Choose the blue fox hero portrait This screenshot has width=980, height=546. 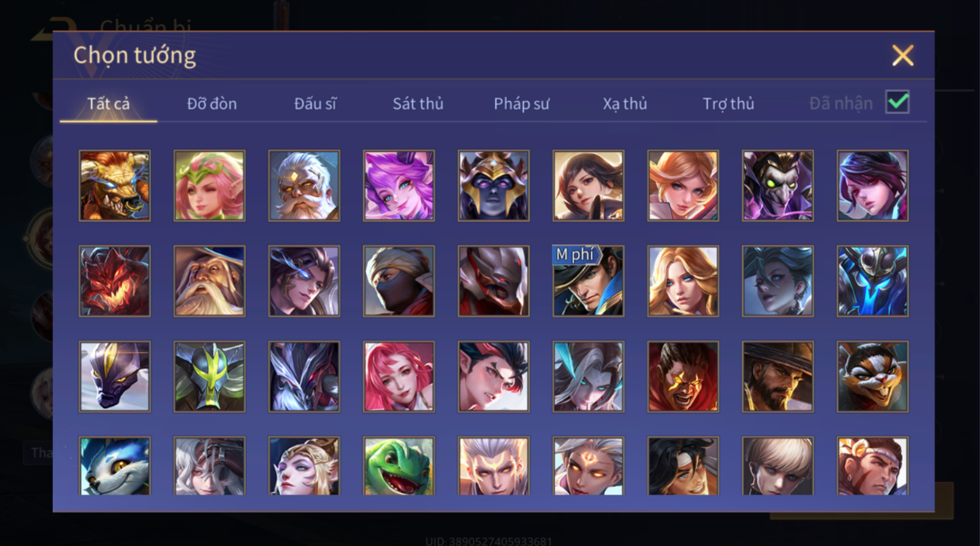pyautogui.click(x=115, y=466)
